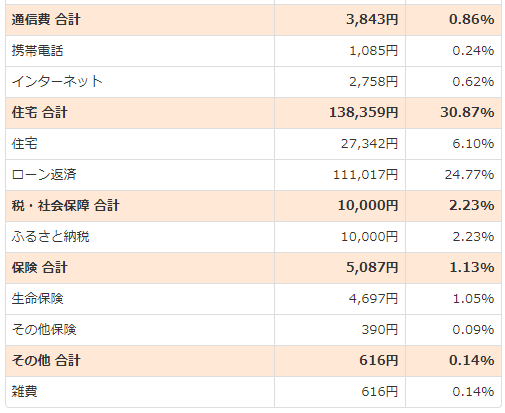Click the 5,087円 insurance total

coord(372,267)
